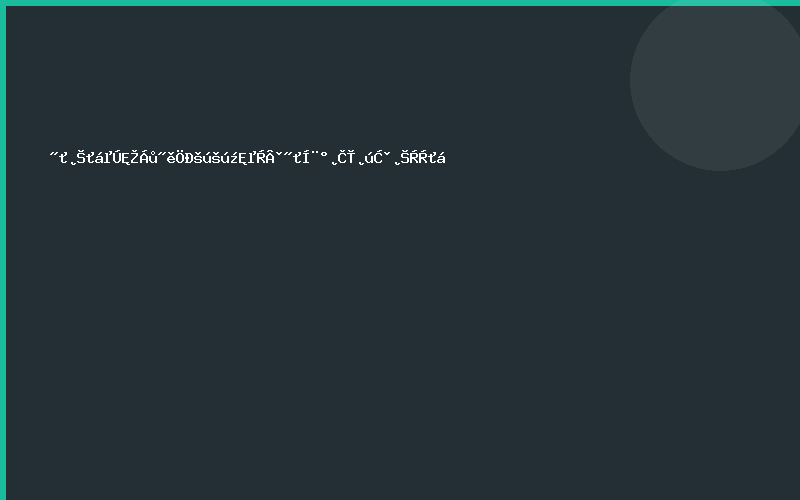Image resolution: width=800 pixels, height=500 pixels.
Task: Click the "ŠťáľÚĘ" segment near the text start
Action: pyautogui.click(x=100, y=157)
